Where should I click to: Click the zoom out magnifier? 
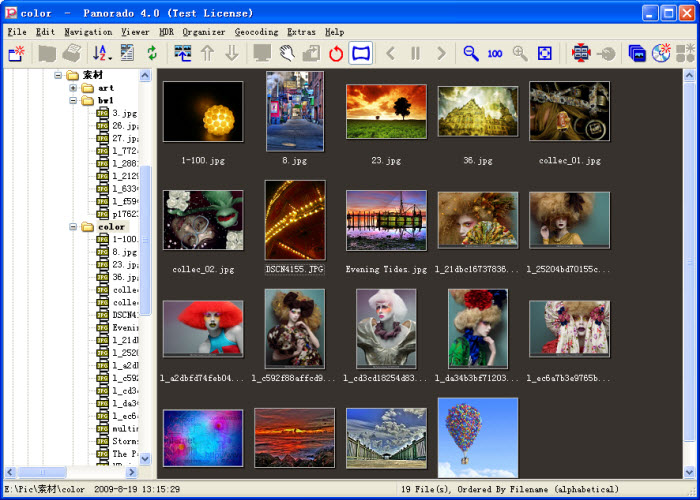click(x=471, y=53)
